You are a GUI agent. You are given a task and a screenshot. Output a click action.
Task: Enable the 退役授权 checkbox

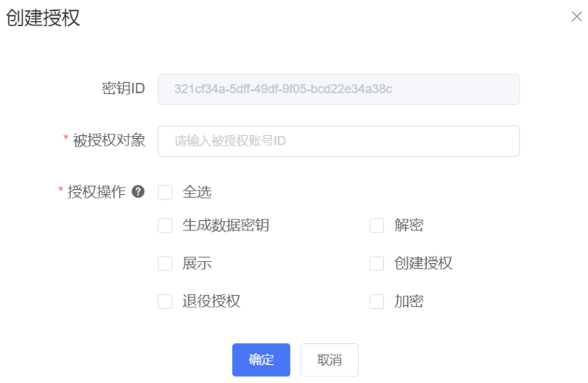pyautogui.click(x=165, y=301)
